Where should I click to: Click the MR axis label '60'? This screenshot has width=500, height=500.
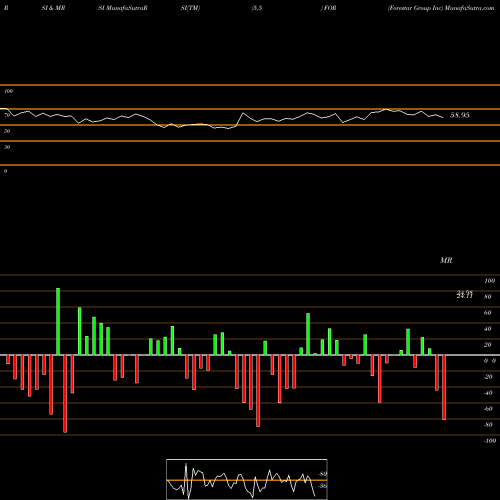pos(488,313)
